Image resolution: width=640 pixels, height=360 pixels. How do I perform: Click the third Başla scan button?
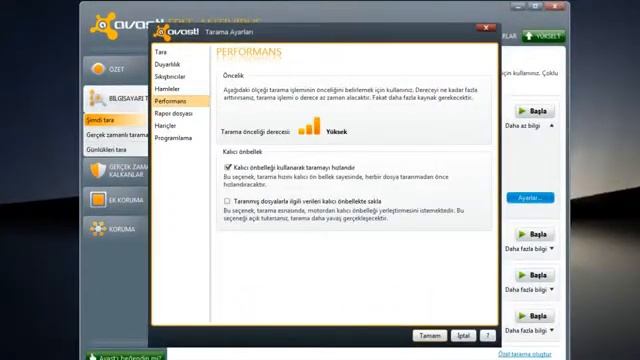(534, 275)
